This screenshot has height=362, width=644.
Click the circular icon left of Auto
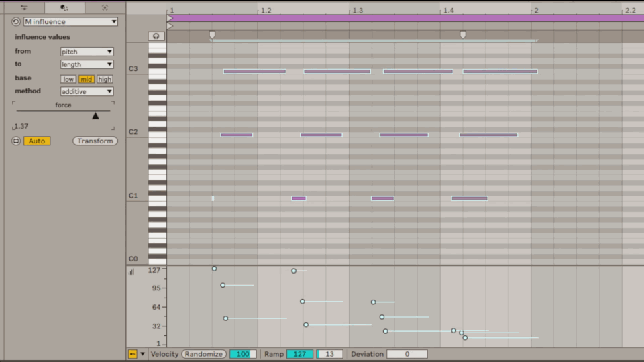(x=16, y=141)
